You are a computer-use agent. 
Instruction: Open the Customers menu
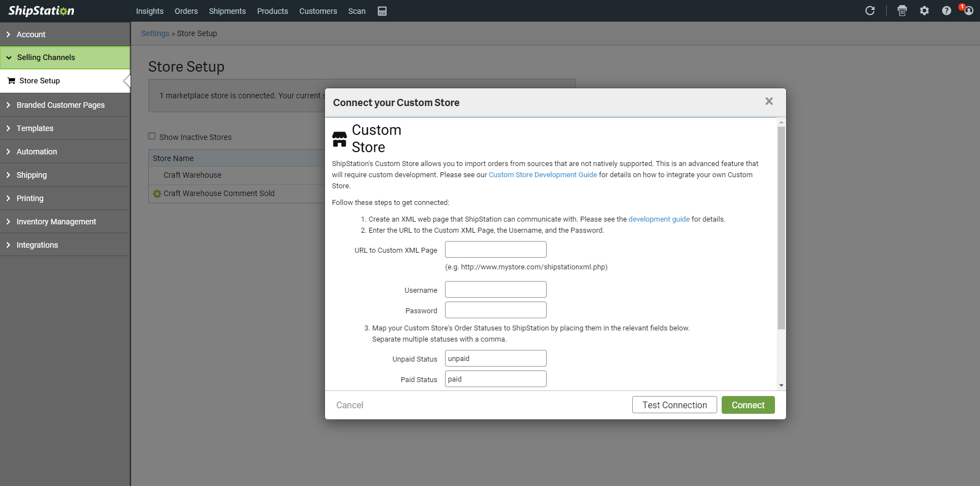coord(318,11)
